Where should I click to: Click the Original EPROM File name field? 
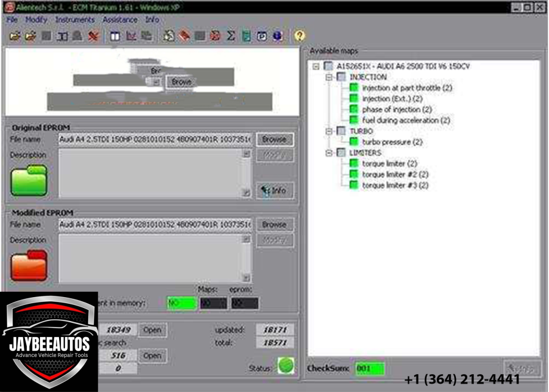point(155,139)
